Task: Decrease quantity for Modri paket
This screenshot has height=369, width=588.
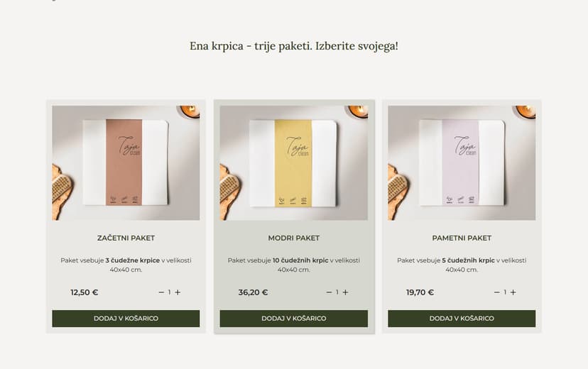Action: click(x=329, y=292)
